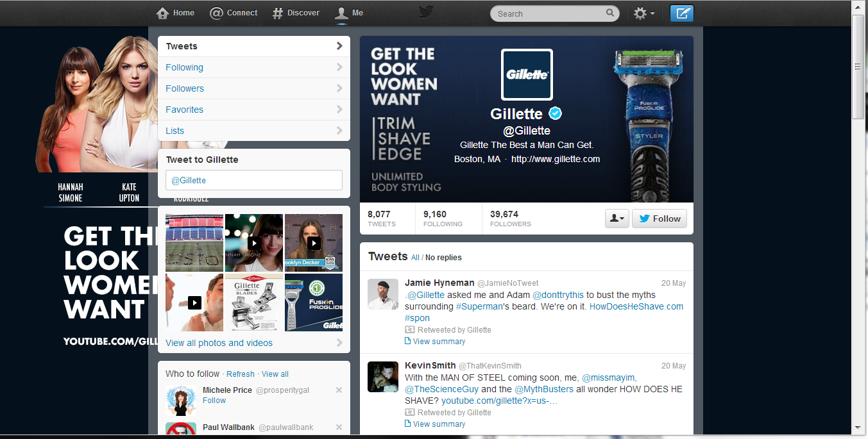This screenshot has height=439, width=868.
Task: Click Michele Price's avatar
Action: (180, 401)
